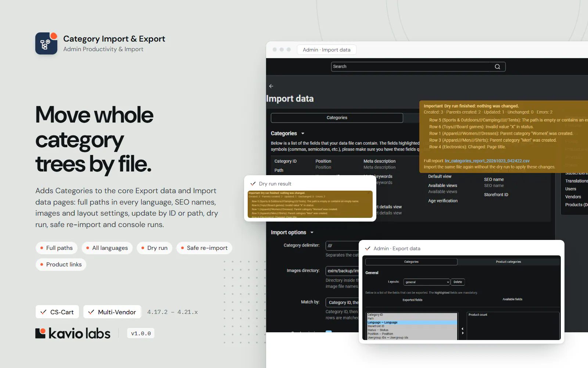Select 'Storefront ID' in Exported fields list

coord(412,326)
